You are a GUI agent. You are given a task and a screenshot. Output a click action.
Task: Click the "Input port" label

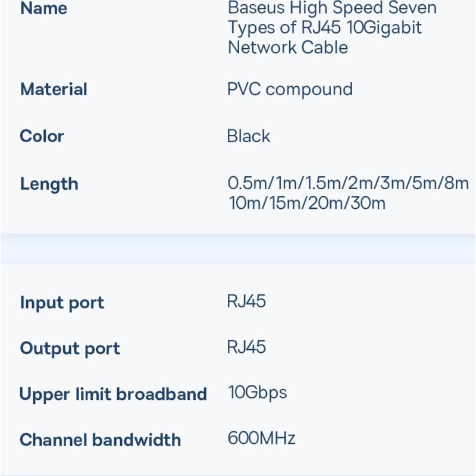click(x=62, y=302)
